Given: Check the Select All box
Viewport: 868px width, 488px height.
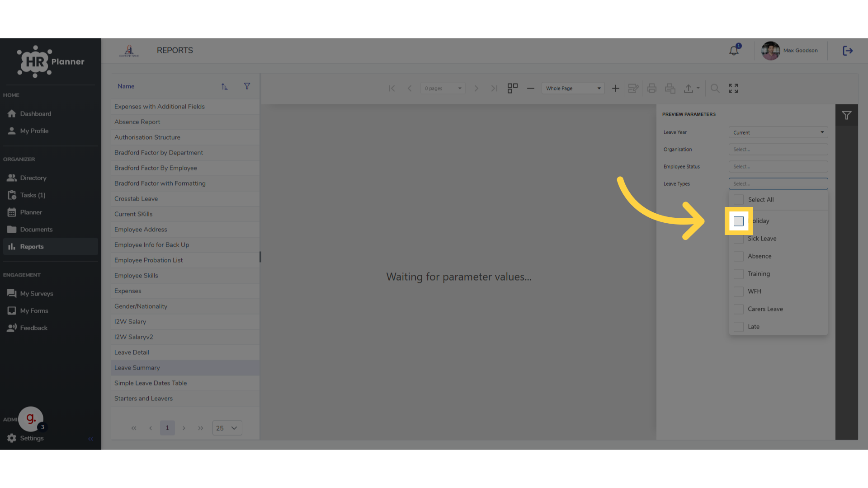Looking at the screenshot, I should click(739, 200).
